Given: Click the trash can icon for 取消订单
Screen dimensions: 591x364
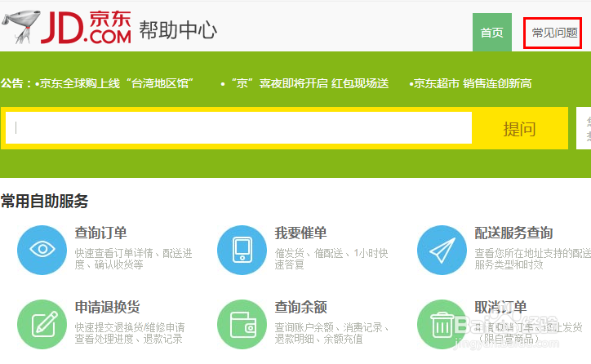Looking at the screenshot, I should pos(442,324).
